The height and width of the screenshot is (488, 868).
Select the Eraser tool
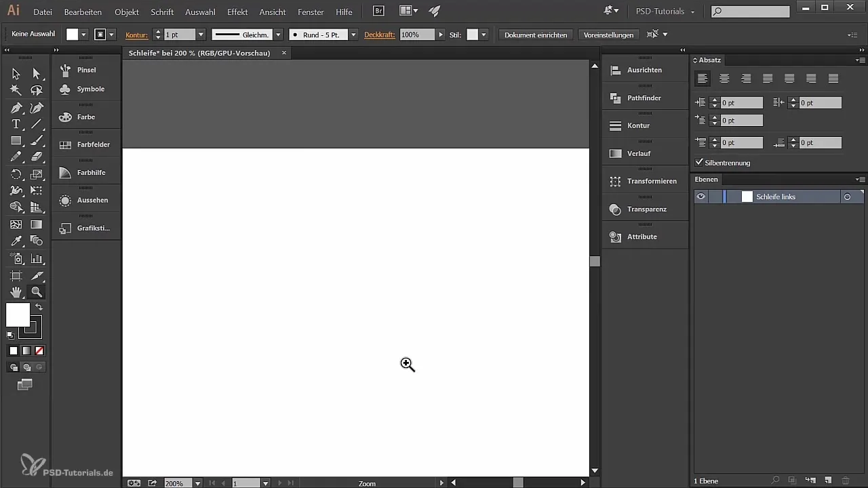tap(37, 157)
